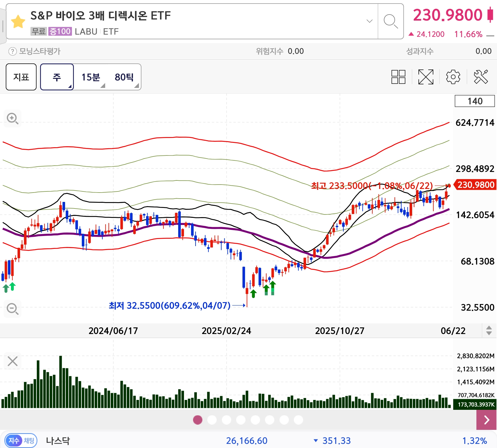Click the nasdaq rate 1.32%
The height and width of the screenshot is (448, 497).
474,441
